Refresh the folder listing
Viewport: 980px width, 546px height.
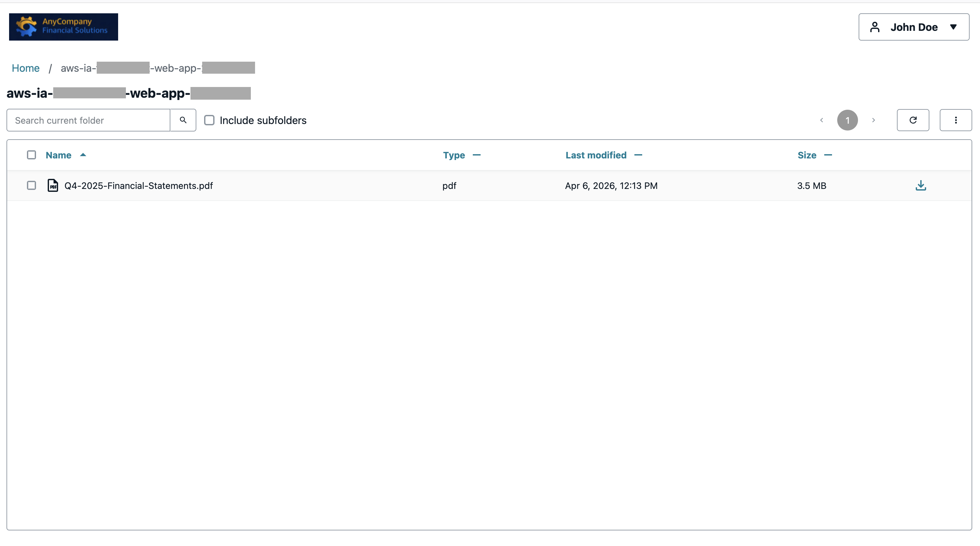(x=913, y=120)
